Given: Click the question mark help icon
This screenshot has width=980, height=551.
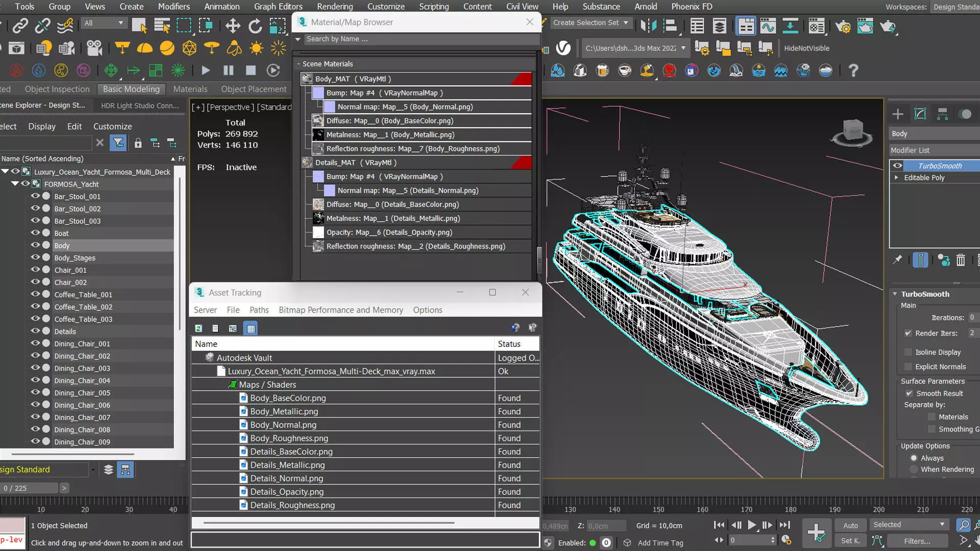Looking at the screenshot, I should click(x=853, y=70).
